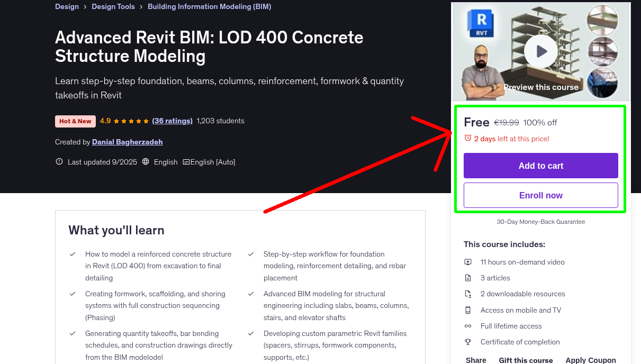Click 2 downloadable resources text
The height and width of the screenshot is (364, 641).
tap(523, 294)
